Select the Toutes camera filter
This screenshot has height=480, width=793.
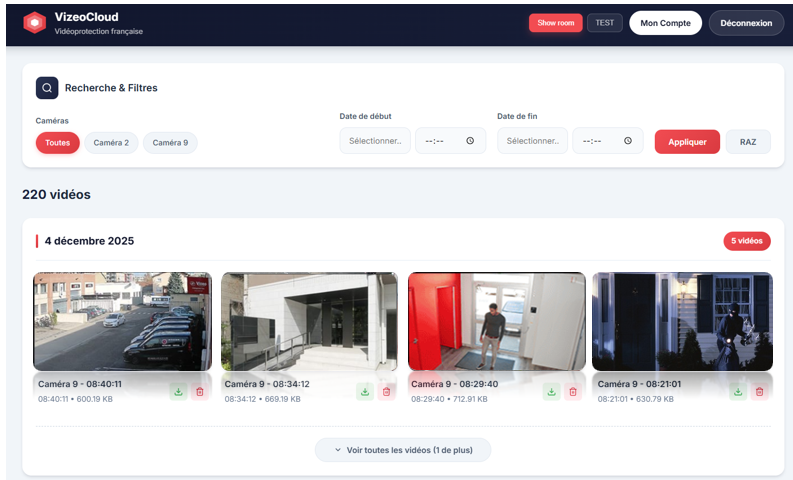(58, 143)
